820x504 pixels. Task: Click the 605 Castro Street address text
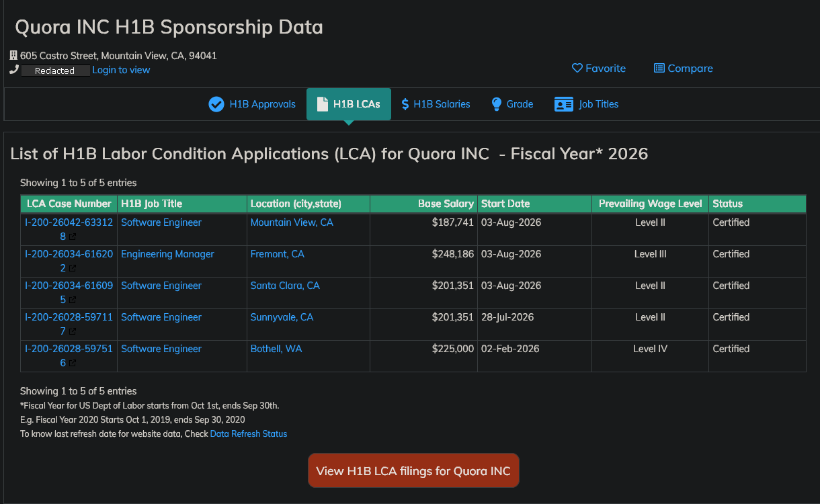click(x=118, y=56)
